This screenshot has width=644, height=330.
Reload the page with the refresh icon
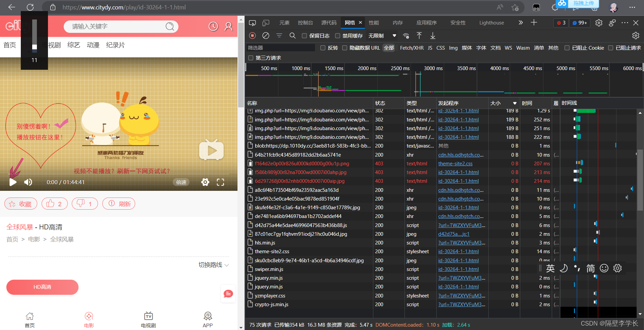[30, 7]
